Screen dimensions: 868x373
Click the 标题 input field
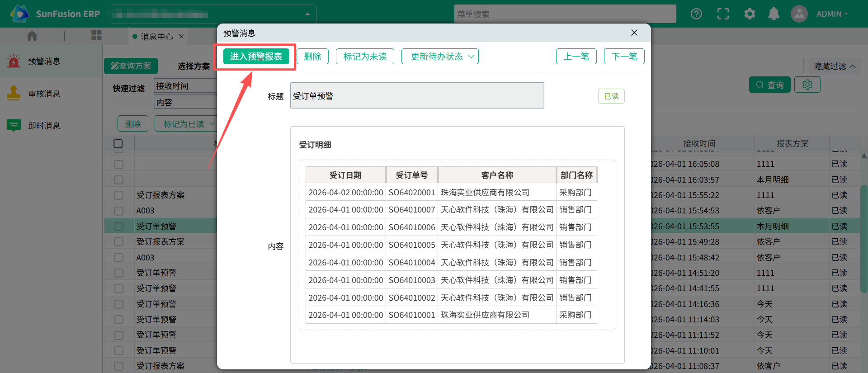[416, 96]
